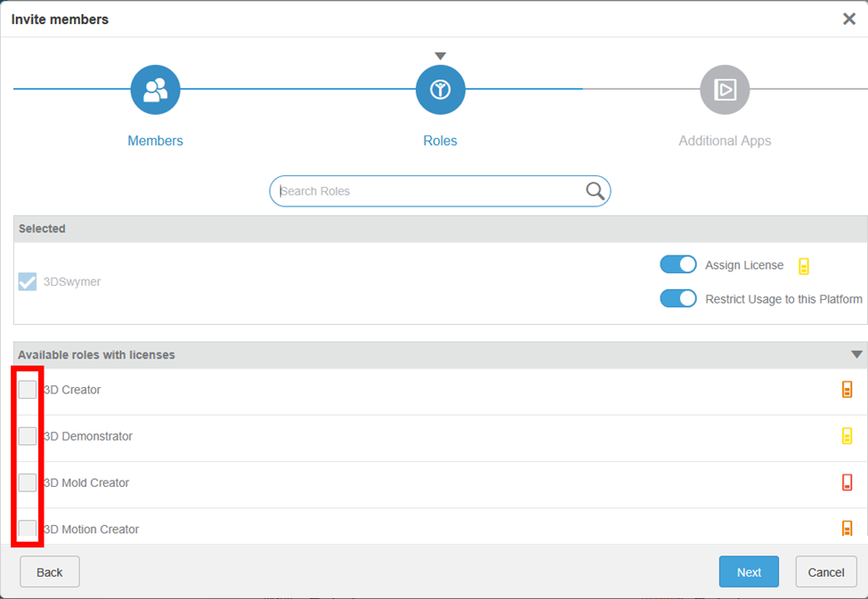868x599 pixels.
Task: Click the 3D Demonstrator role name
Action: click(x=88, y=436)
